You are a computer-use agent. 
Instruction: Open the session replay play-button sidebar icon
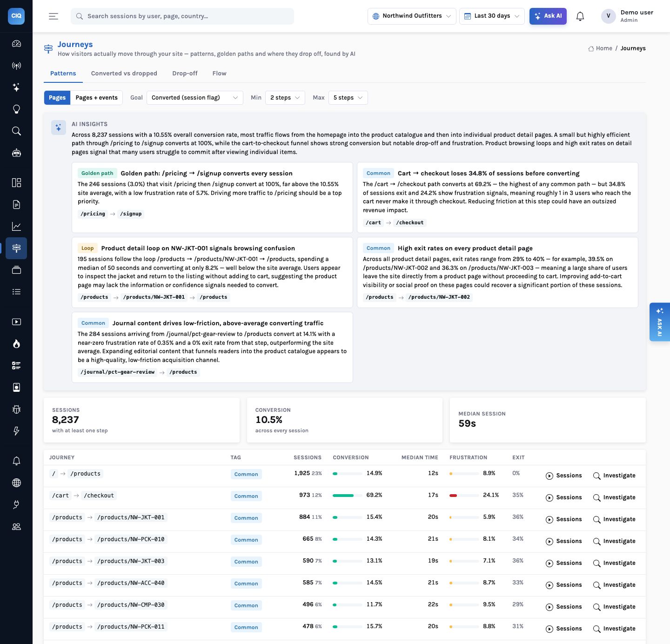pos(16,322)
